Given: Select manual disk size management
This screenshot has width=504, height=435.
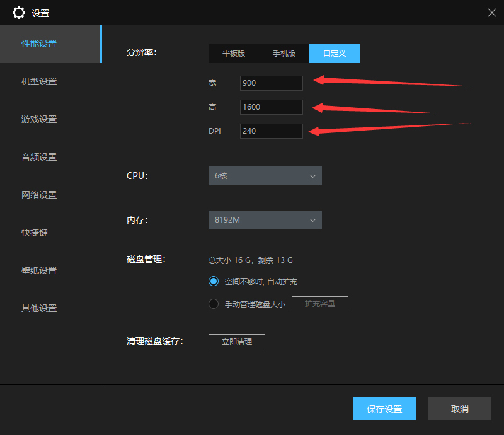Looking at the screenshot, I should [x=214, y=304].
